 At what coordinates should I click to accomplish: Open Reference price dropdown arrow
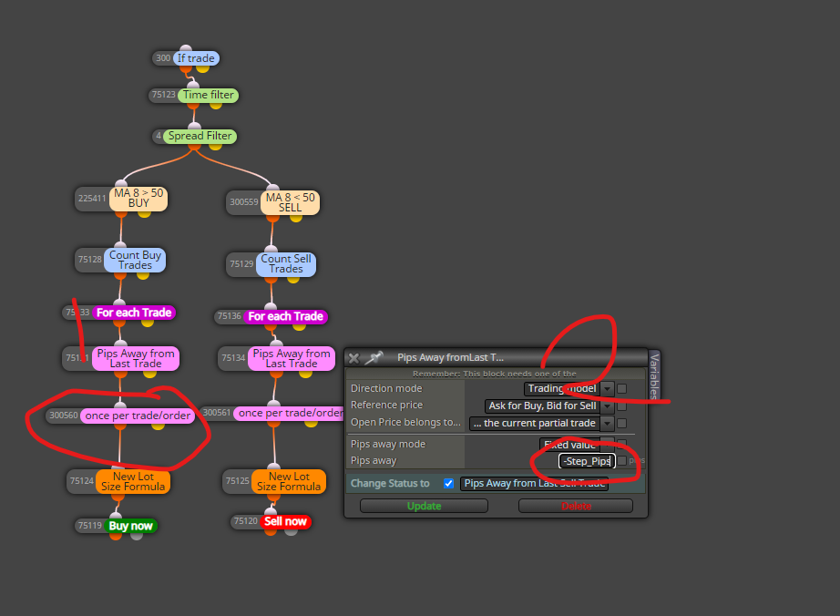tap(607, 406)
